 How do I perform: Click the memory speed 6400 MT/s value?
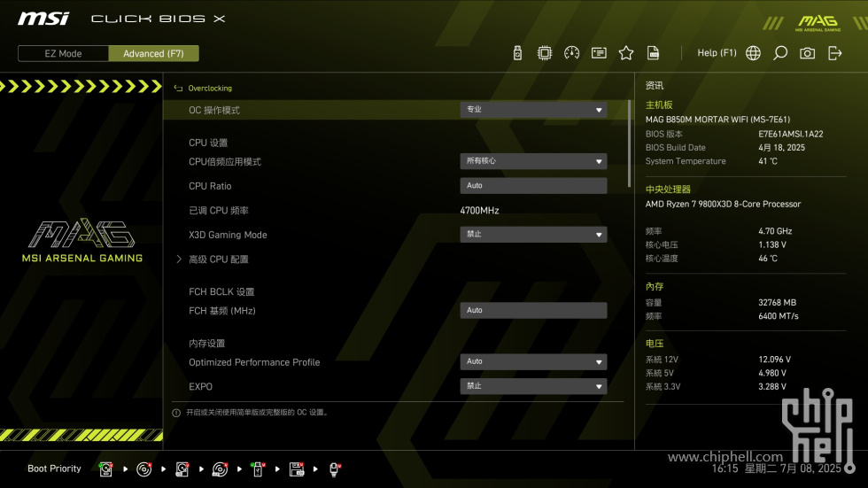pyautogui.click(x=779, y=316)
